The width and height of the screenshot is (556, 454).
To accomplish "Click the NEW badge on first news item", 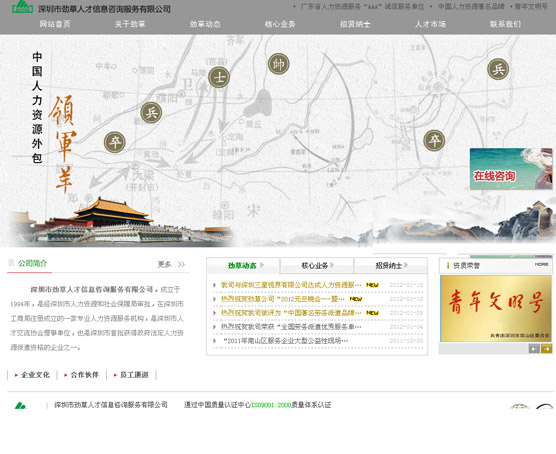I will click(x=372, y=285).
